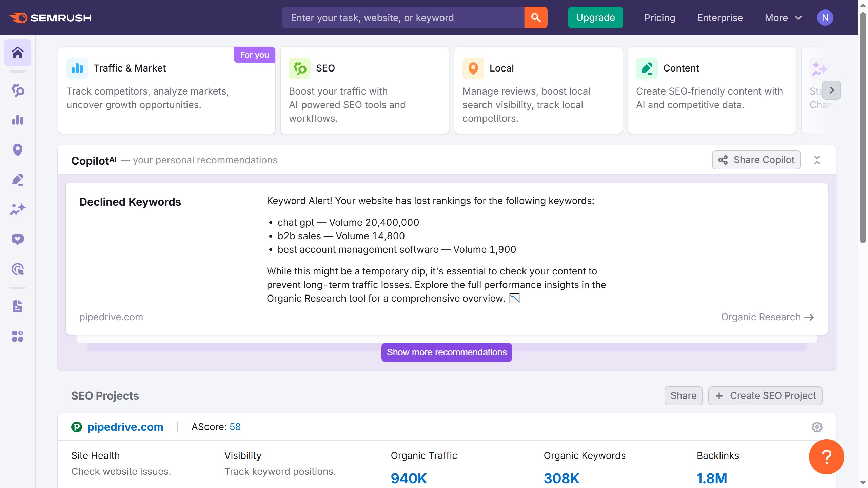Open the Organic Research link

768,317
